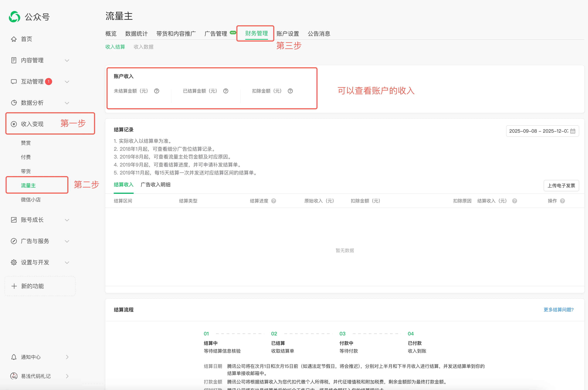This screenshot has height=390, width=588.
Task: Click the help icon beside 操作 column
Action: tap(563, 201)
